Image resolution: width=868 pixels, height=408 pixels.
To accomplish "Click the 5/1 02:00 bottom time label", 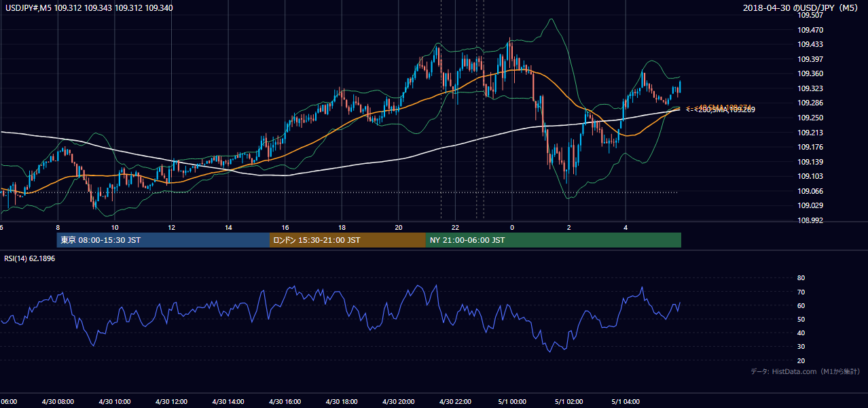I will (568, 402).
